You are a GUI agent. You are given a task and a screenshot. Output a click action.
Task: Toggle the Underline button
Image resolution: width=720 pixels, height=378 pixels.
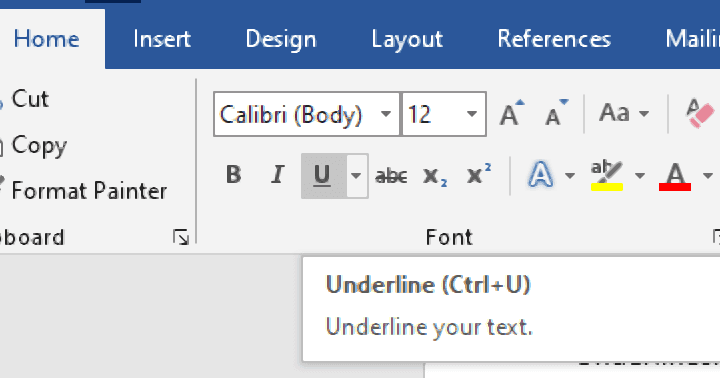click(x=323, y=176)
